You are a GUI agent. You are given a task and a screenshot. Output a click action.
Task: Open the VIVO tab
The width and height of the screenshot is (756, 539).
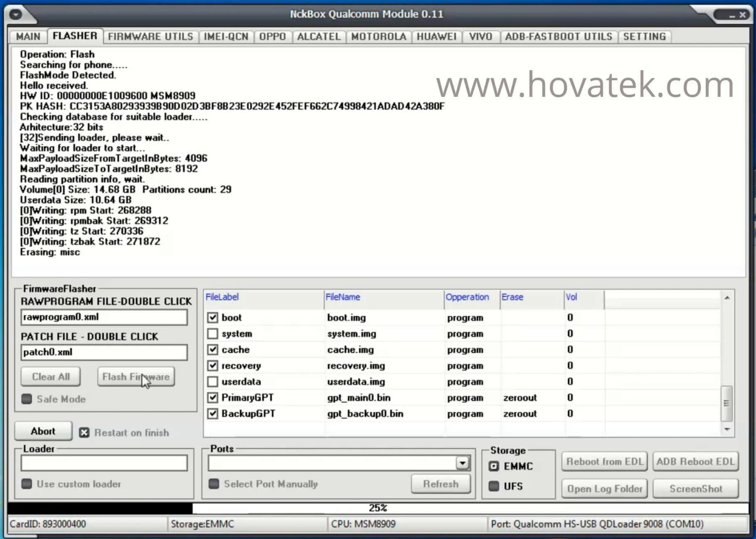point(480,37)
